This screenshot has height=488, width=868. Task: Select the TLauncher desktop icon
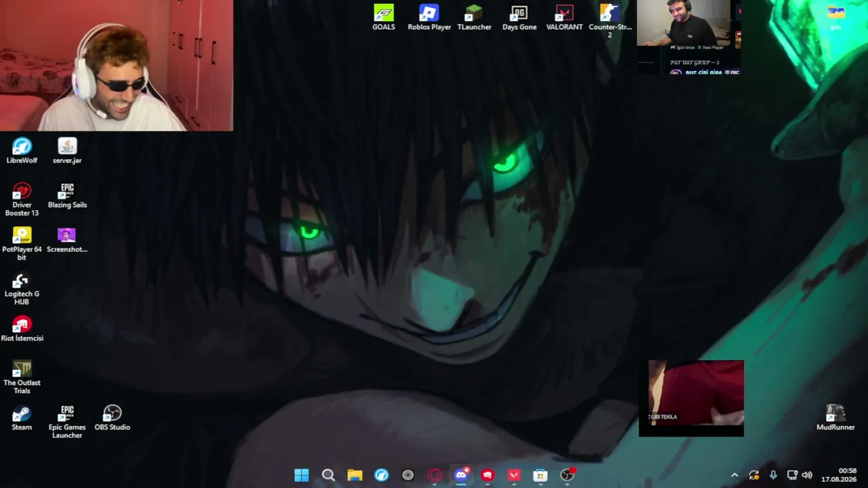474,18
